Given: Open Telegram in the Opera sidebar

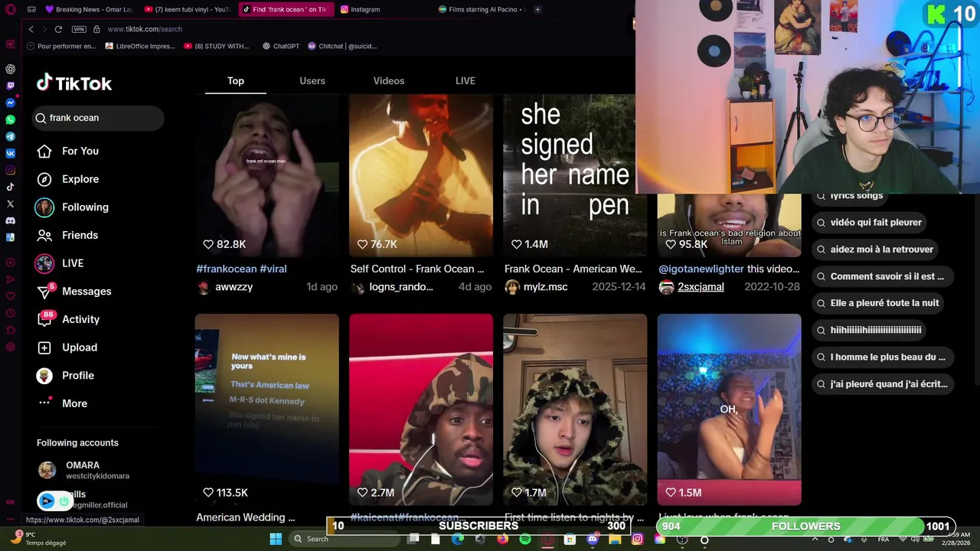Looking at the screenshot, I should point(10,136).
